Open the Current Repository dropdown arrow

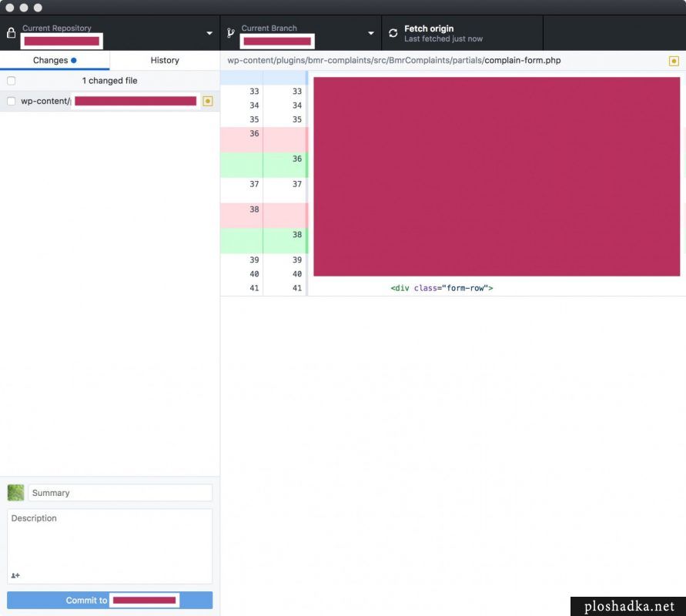coord(209,33)
